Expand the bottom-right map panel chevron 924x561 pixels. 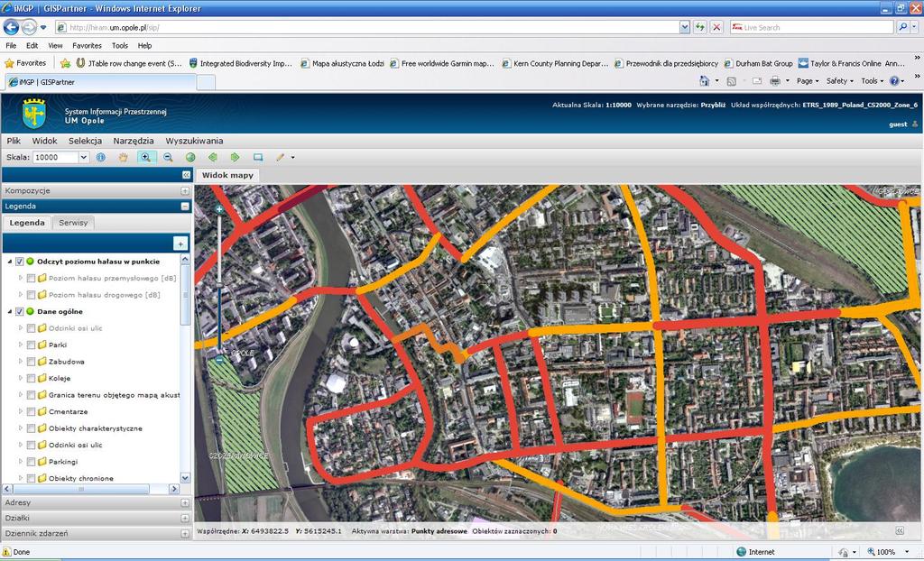[x=900, y=531]
